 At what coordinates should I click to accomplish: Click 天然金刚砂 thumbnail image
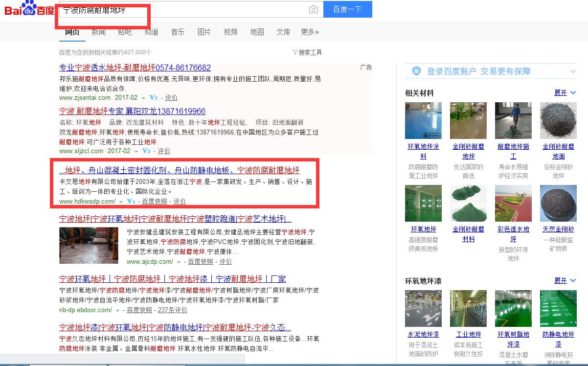[558, 203]
